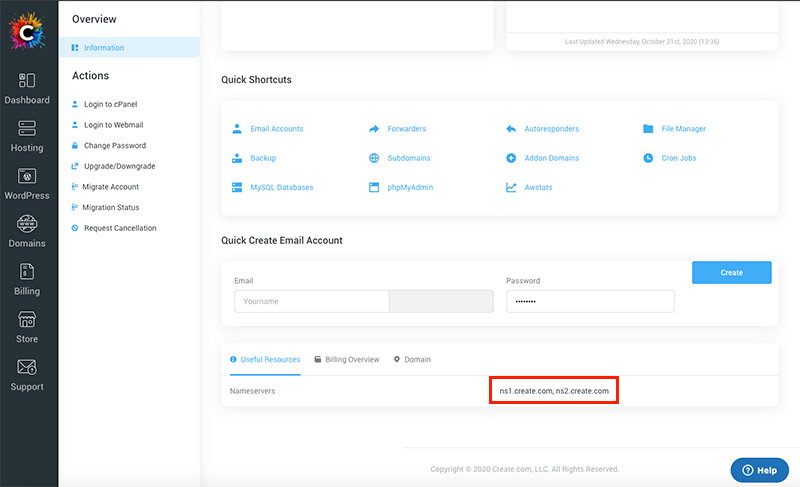The width and height of the screenshot is (800, 487).
Task: Open Billing from the sidebar
Action: (x=27, y=272)
